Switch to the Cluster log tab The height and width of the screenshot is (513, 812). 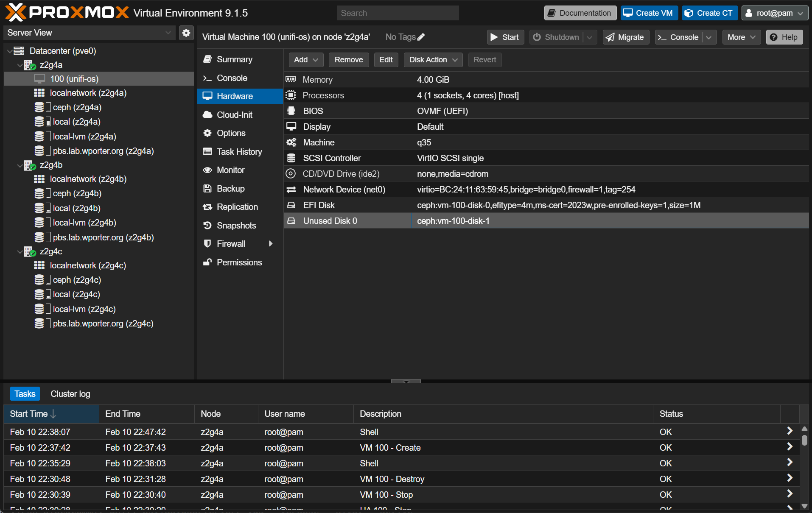pyautogui.click(x=70, y=394)
